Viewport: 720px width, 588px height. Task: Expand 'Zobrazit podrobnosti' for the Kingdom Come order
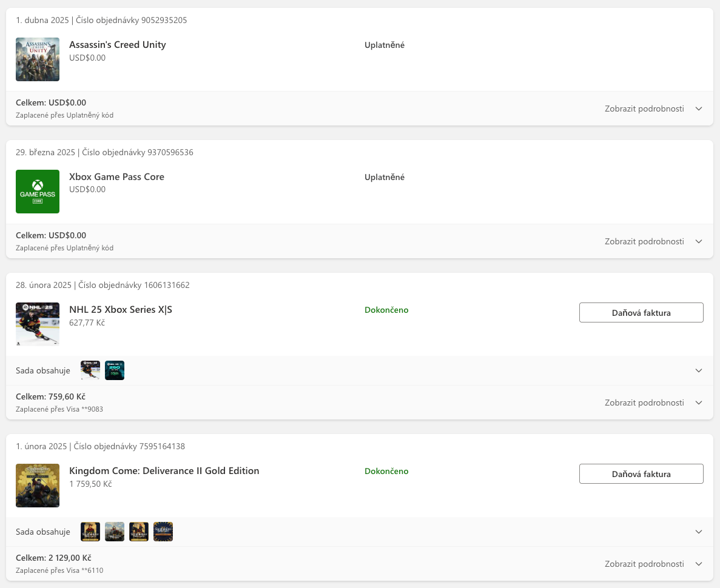(653, 564)
